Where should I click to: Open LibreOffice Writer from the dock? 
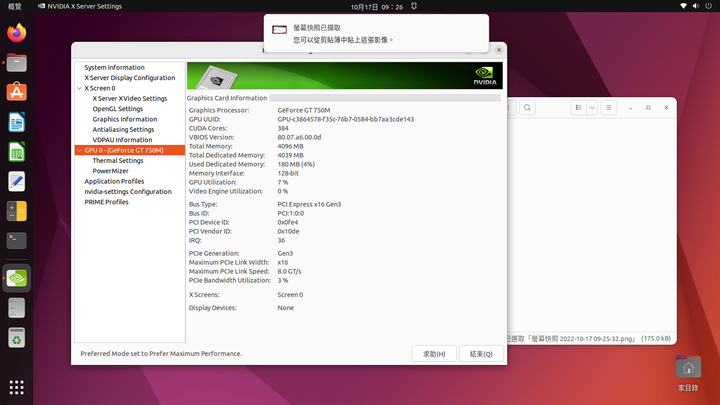click(x=17, y=122)
